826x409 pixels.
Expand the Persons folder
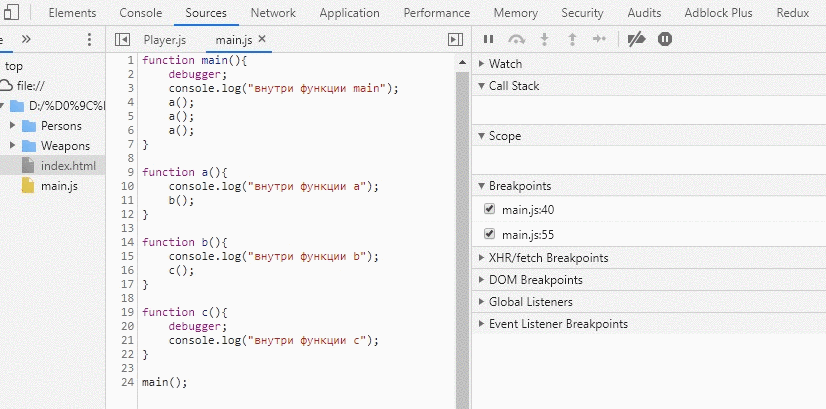12,126
